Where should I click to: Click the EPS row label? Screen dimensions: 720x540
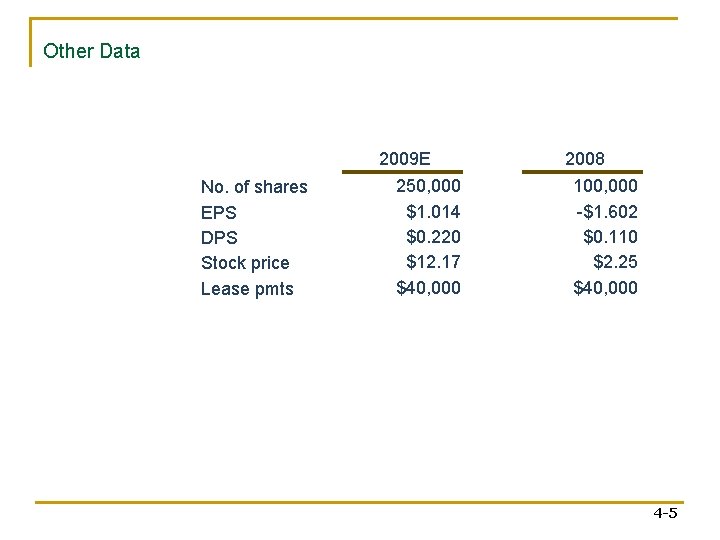tap(219, 213)
